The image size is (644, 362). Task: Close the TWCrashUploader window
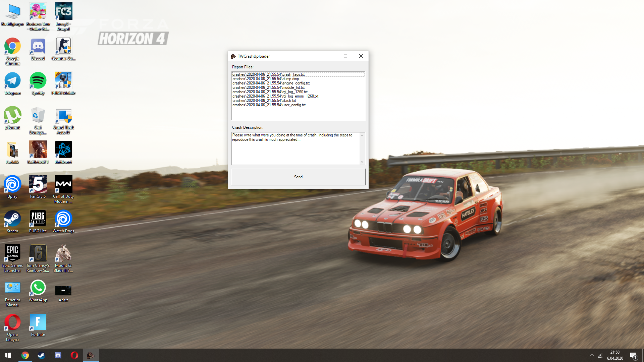coord(361,56)
